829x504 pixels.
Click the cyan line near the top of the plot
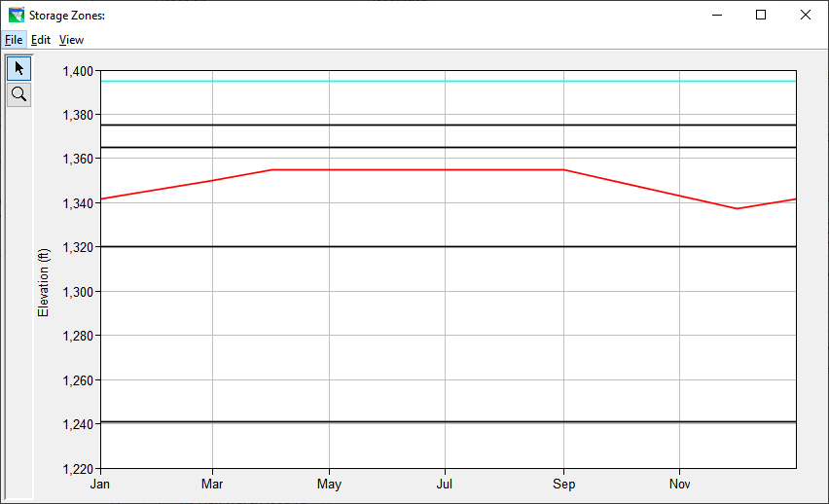click(x=448, y=82)
